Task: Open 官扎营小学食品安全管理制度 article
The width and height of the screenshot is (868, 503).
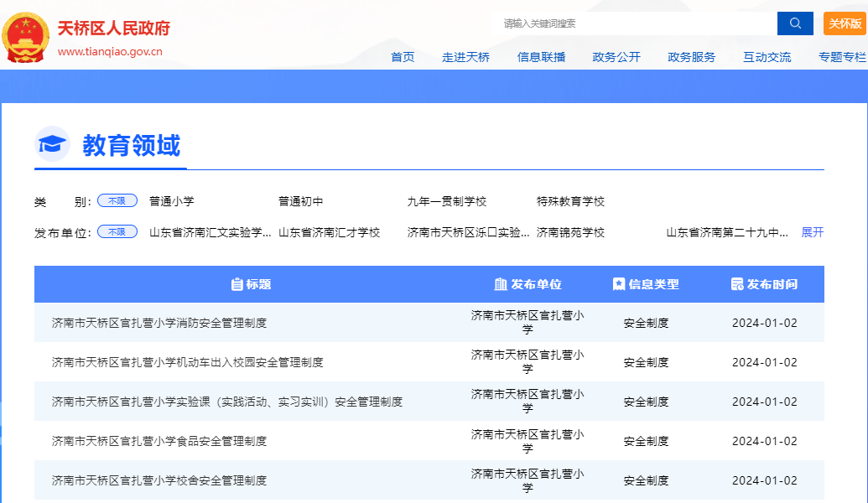Action: 159,441
